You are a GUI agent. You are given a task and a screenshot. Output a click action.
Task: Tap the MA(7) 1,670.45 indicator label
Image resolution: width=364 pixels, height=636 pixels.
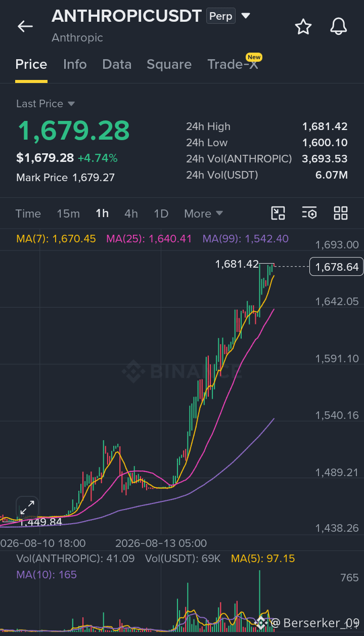56,239
